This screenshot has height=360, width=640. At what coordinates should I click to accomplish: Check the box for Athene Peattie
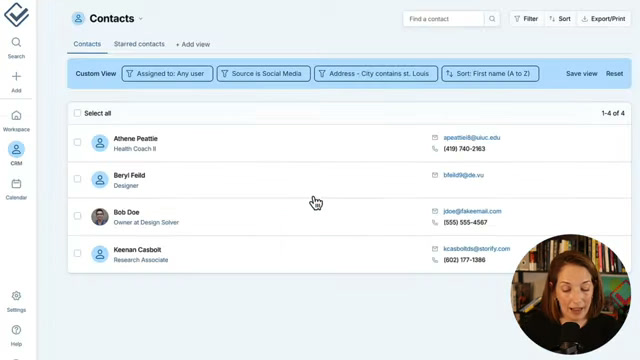click(x=77, y=142)
